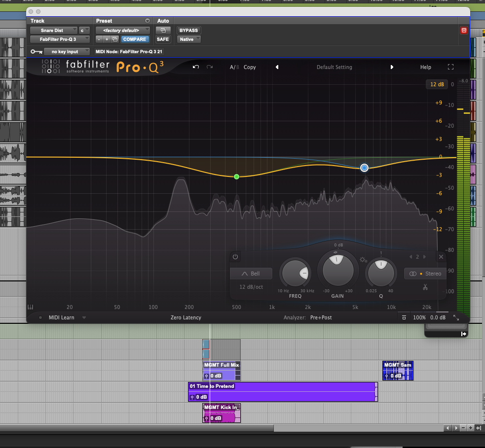This screenshot has height=448, width=485.
Task: Click the horizontal timeline scrollbar
Action: tap(137, 428)
